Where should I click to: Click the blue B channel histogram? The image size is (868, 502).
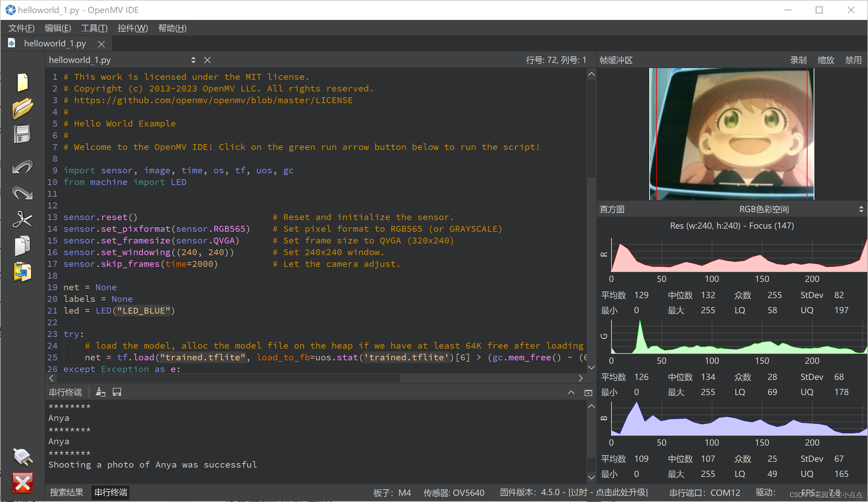739,418
